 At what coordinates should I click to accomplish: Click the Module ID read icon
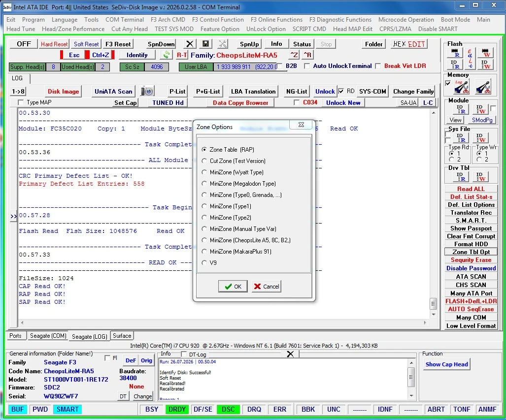[x=461, y=109]
